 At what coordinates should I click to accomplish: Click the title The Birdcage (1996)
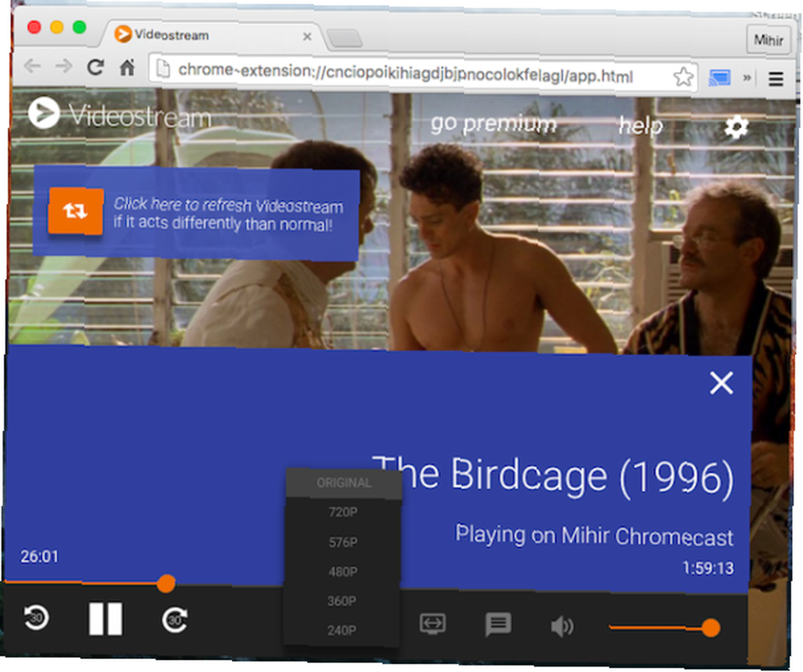point(553,476)
